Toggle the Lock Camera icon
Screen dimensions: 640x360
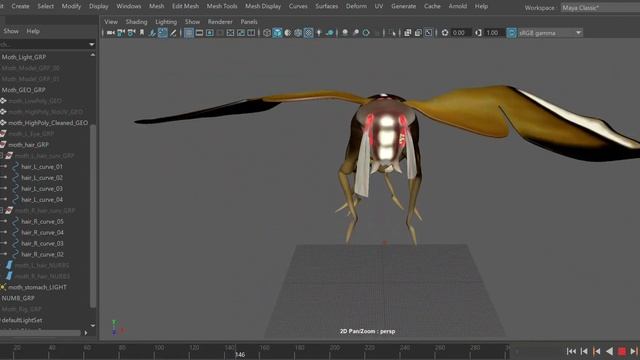click(x=121, y=33)
